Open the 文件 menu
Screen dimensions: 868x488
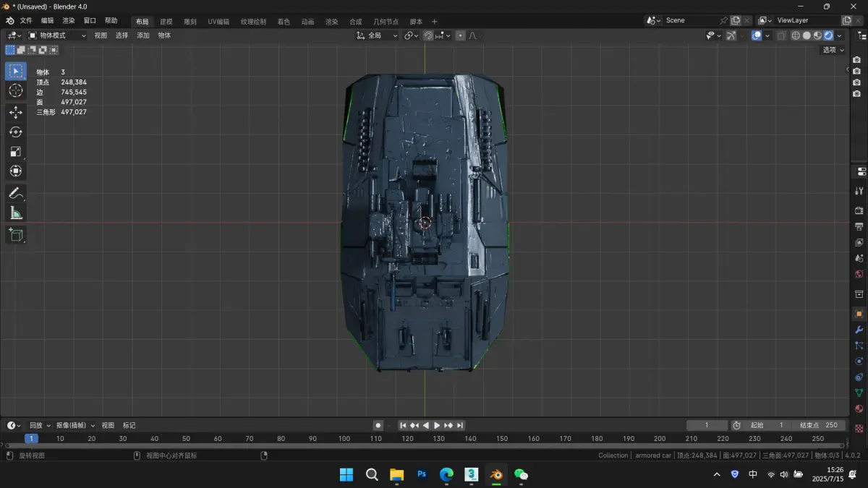click(x=26, y=21)
